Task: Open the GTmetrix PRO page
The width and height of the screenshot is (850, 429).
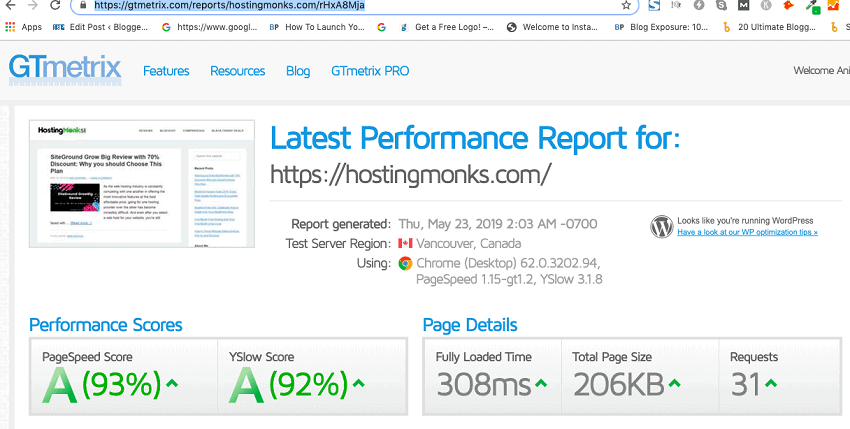Action: [x=370, y=71]
